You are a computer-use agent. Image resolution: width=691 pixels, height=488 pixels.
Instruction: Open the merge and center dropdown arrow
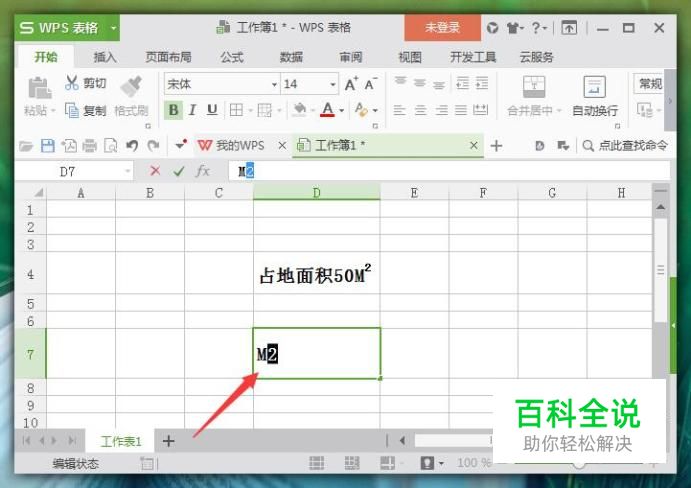click(x=559, y=110)
